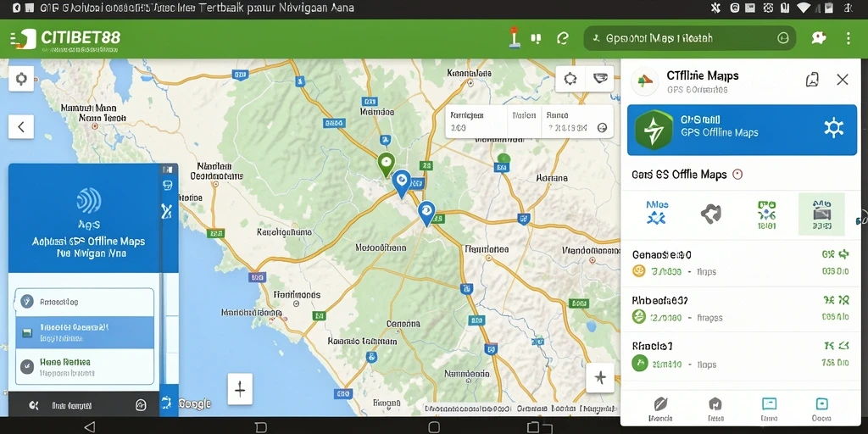Select the gray blob icon tab
The height and width of the screenshot is (434, 868).
pyautogui.click(x=711, y=214)
